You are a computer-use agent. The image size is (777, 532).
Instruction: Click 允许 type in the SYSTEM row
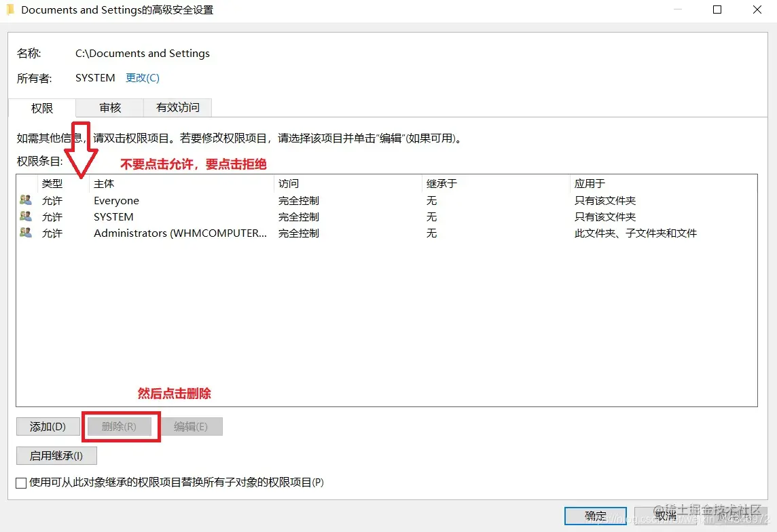(x=52, y=216)
